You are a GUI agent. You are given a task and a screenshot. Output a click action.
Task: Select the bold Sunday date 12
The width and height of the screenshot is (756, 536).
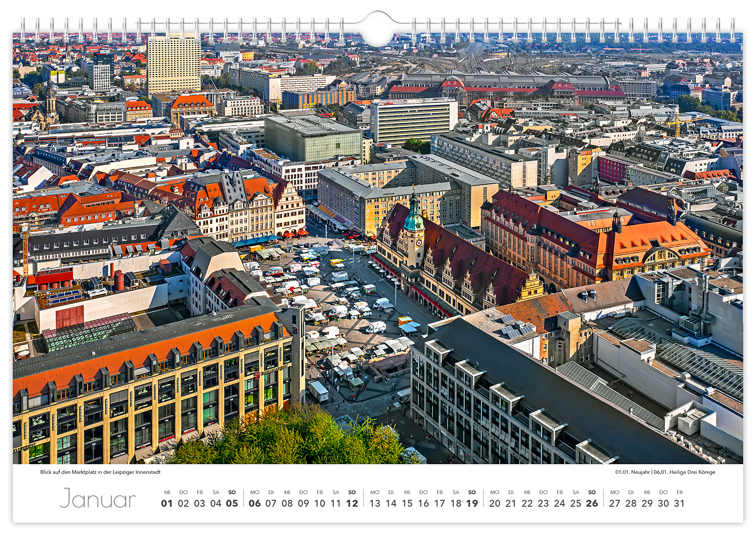pos(352,503)
